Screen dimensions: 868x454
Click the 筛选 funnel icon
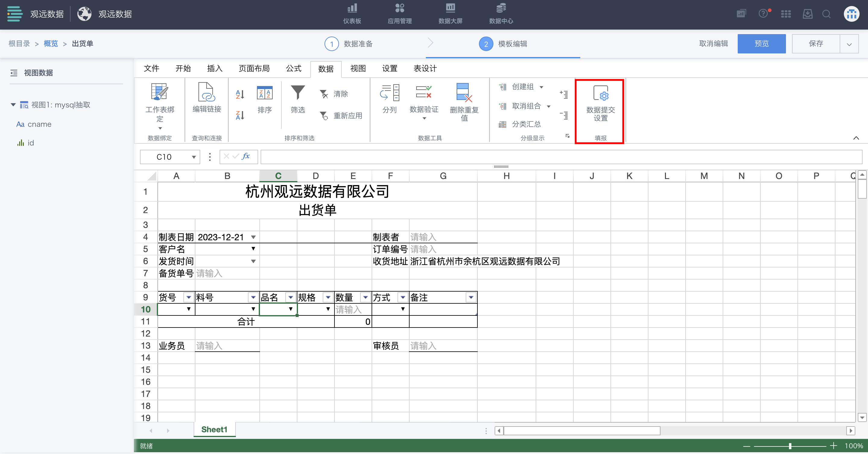coord(298,92)
